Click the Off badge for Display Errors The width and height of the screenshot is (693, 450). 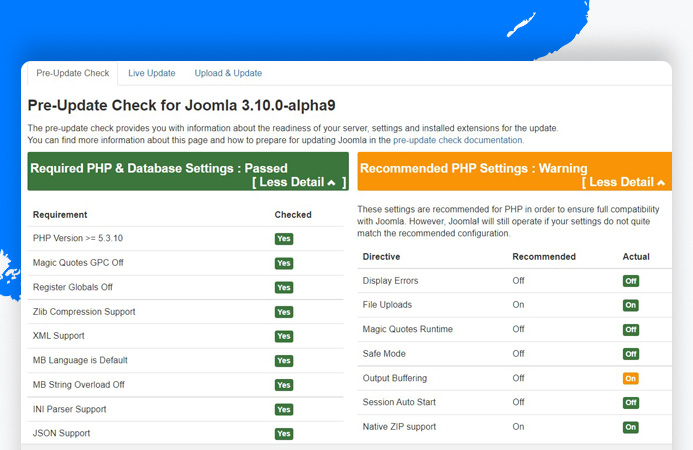pyautogui.click(x=631, y=281)
